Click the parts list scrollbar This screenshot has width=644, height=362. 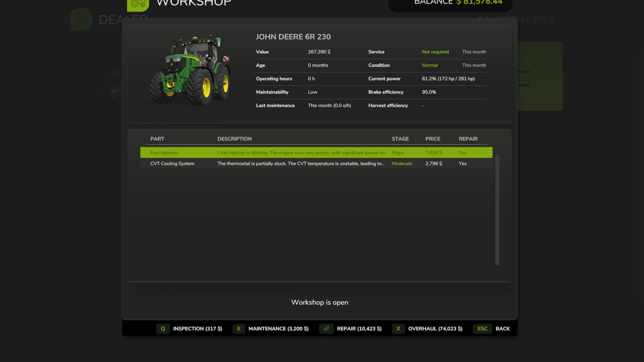pos(497,210)
